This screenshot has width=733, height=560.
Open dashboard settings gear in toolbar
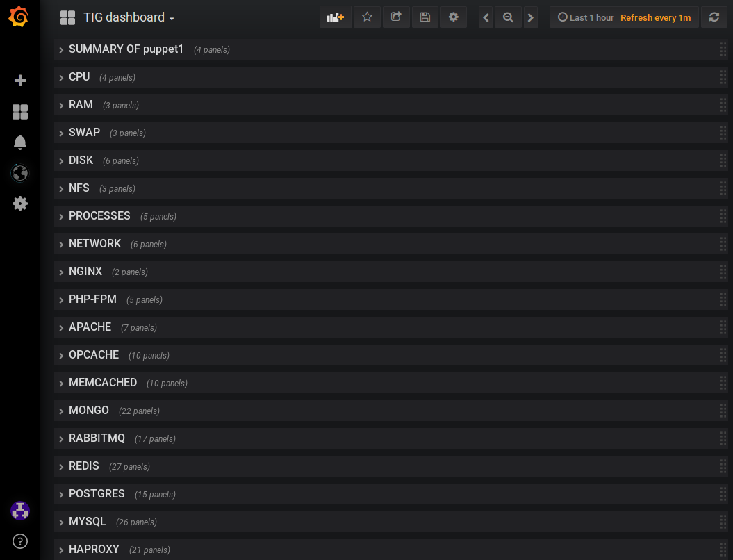pyautogui.click(x=454, y=17)
